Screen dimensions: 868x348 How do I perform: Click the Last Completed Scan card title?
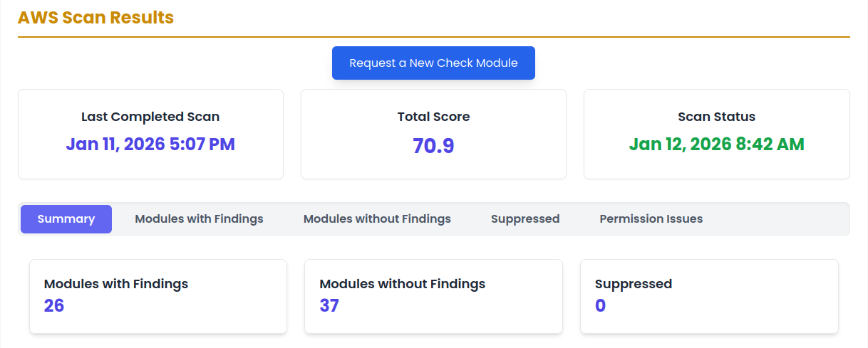[150, 117]
